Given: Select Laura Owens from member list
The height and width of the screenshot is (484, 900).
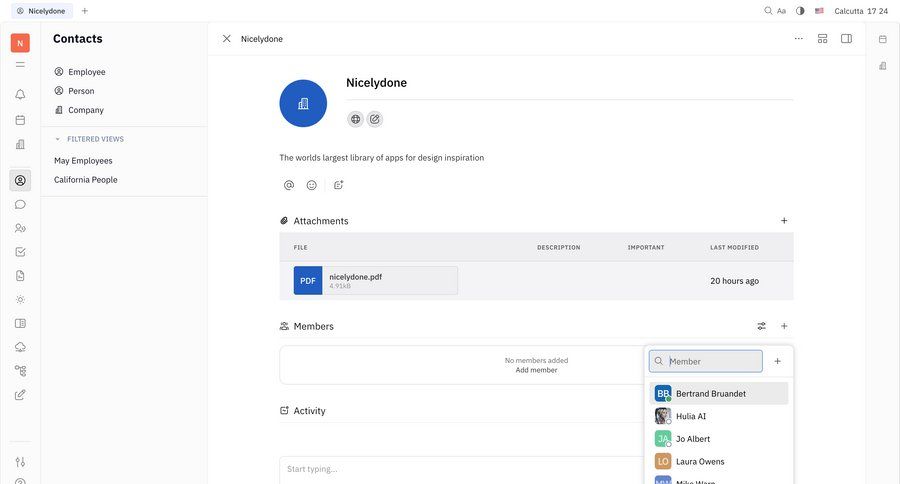Looking at the screenshot, I should pyautogui.click(x=719, y=462).
